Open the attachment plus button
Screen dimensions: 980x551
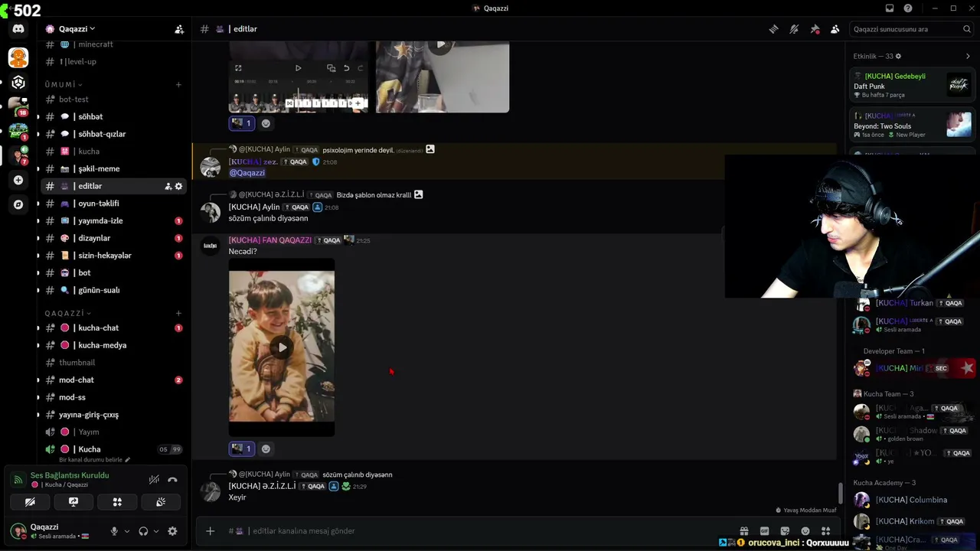pyautogui.click(x=210, y=531)
